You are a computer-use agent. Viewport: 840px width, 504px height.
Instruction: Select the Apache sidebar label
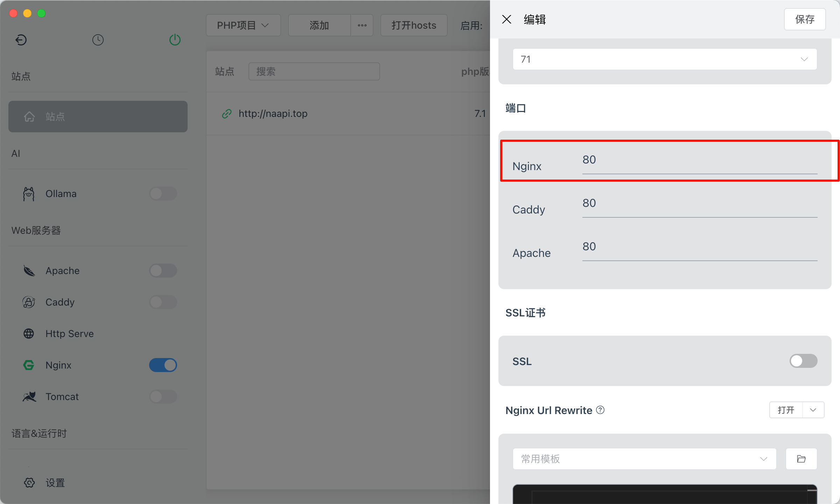coord(63,271)
